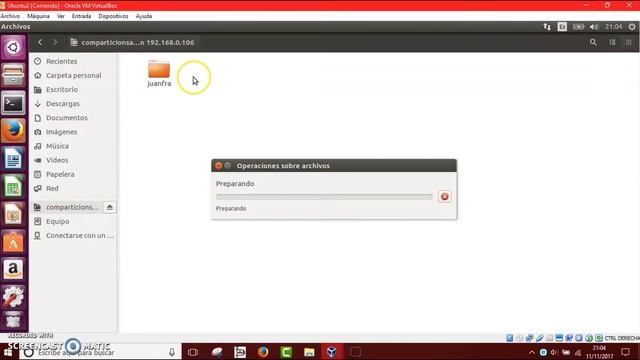
Task: Open Firefox on Windows taskbar
Action: coord(263,352)
